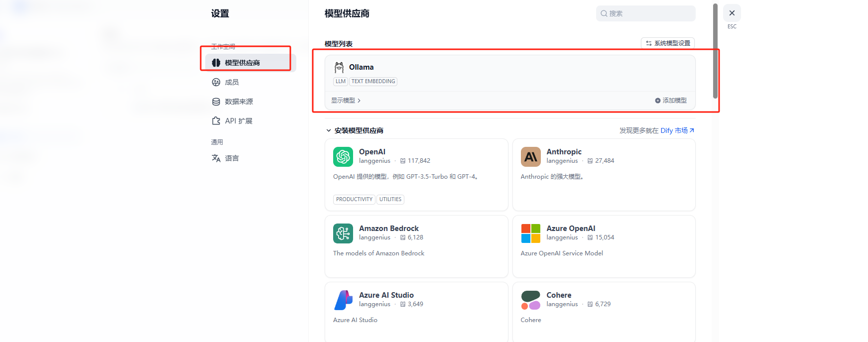Click the Azure OpenAI card download icon
This screenshot has height=342, width=868.
[x=590, y=237]
